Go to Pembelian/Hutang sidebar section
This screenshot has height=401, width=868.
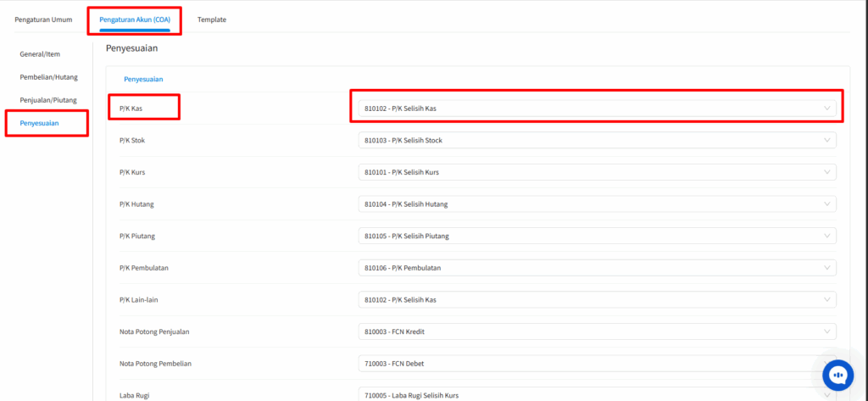point(48,77)
